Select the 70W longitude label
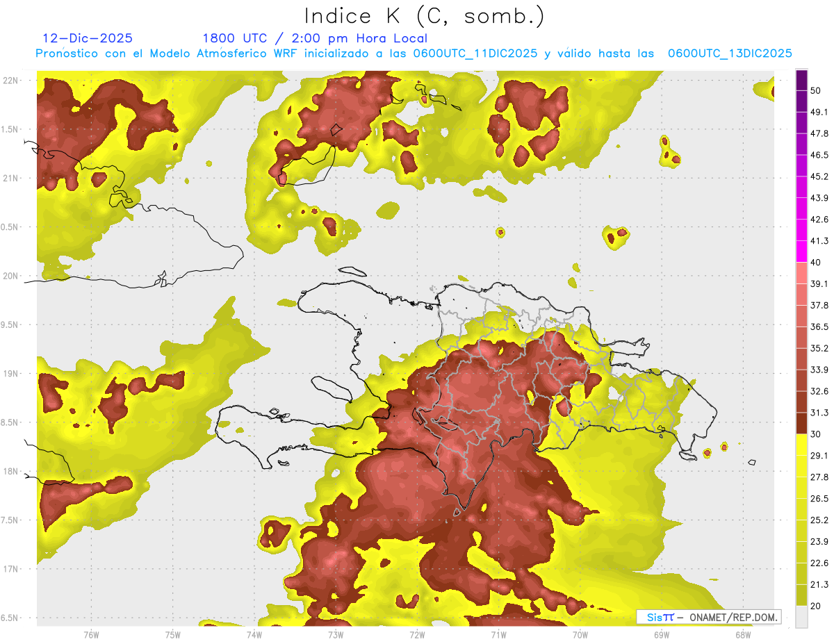Image resolution: width=834 pixels, height=644 pixels. pos(580,634)
